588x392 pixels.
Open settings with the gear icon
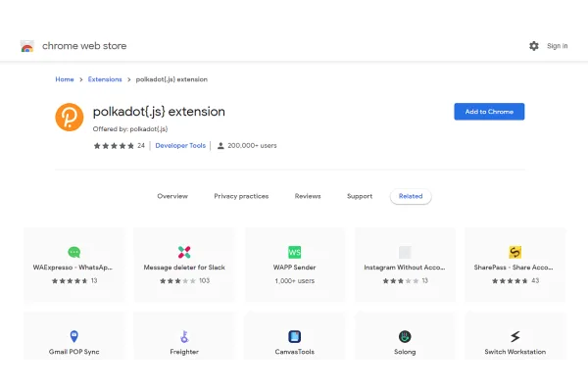click(x=534, y=46)
